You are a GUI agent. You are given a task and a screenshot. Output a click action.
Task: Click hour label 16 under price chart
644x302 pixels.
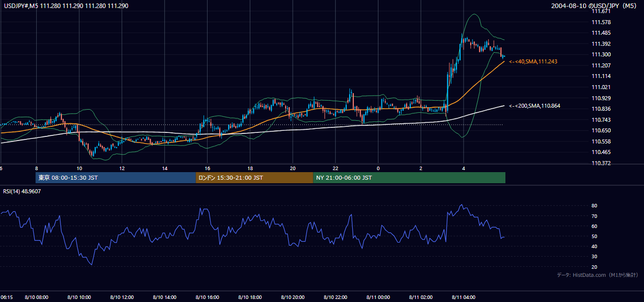tap(207, 169)
